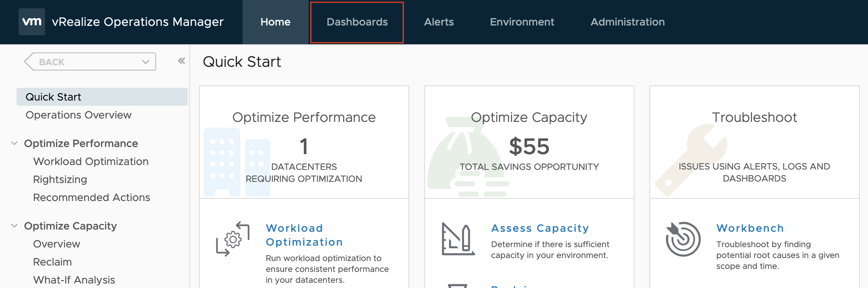Click the Optimize Performance card header
The width and height of the screenshot is (868, 288).
304,142
